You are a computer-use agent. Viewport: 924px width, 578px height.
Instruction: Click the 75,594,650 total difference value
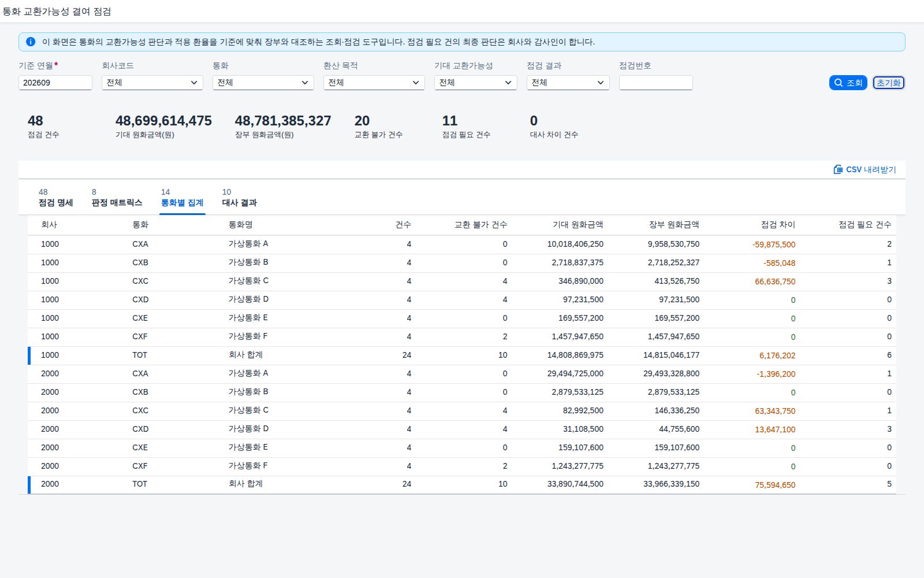[775, 485]
